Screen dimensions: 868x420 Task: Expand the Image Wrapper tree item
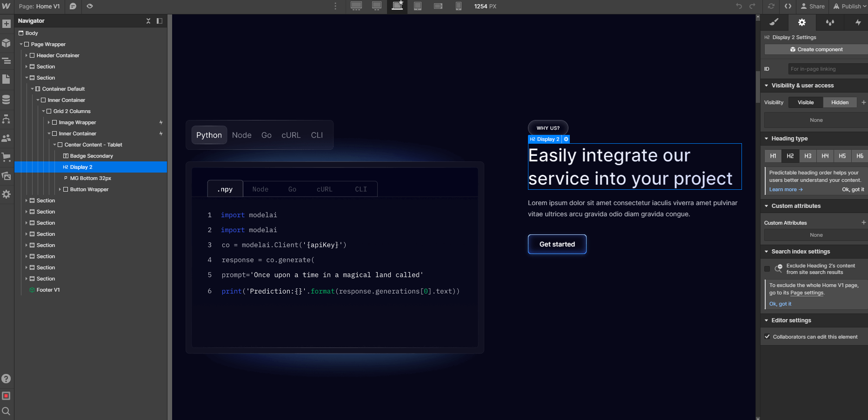[49, 122]
